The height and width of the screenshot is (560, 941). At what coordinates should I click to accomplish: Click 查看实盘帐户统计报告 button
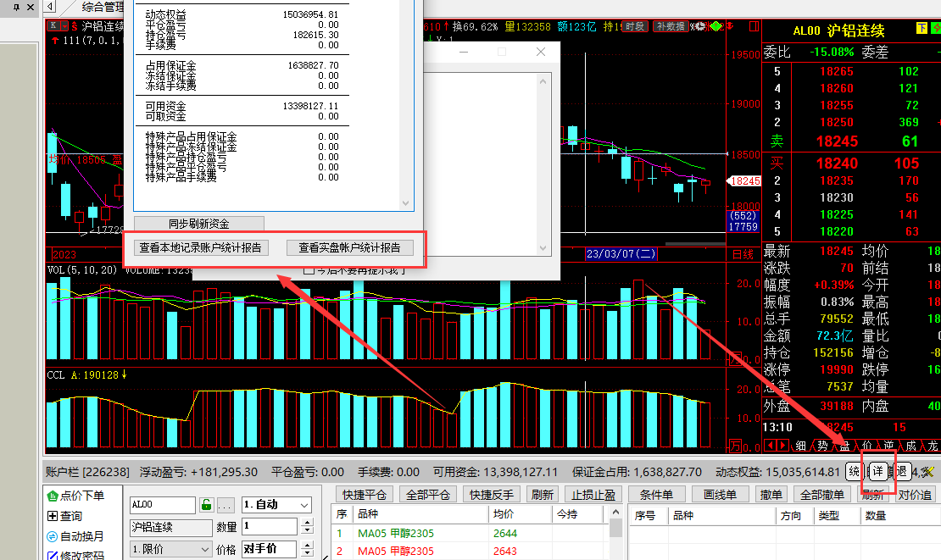pos(348,247)
